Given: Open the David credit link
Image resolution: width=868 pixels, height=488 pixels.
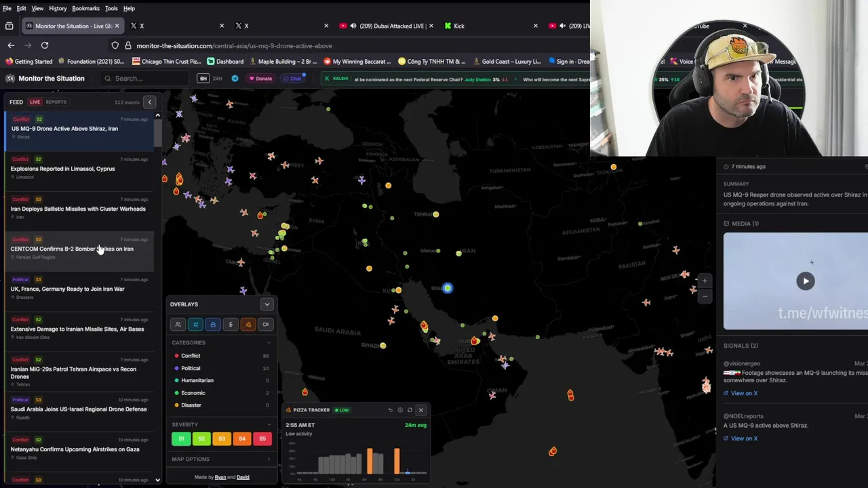Looking at the screenshot, I should coord(243,477).
